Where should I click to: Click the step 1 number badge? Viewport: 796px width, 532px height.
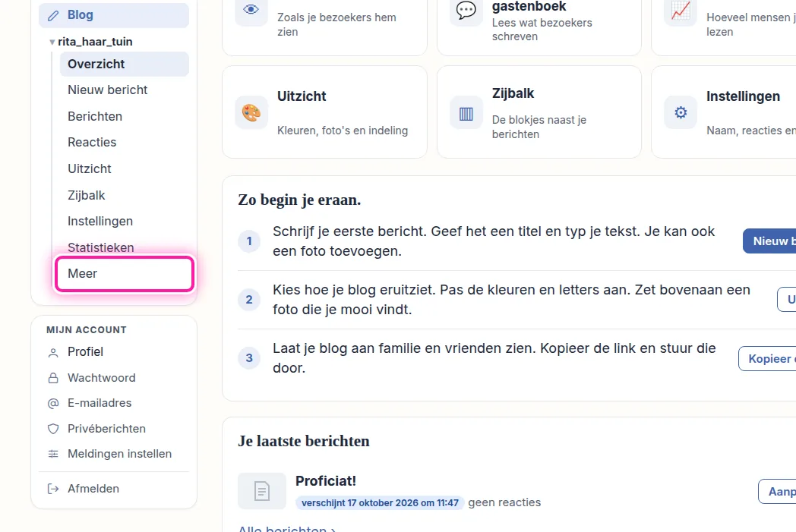tap(249, 241)
